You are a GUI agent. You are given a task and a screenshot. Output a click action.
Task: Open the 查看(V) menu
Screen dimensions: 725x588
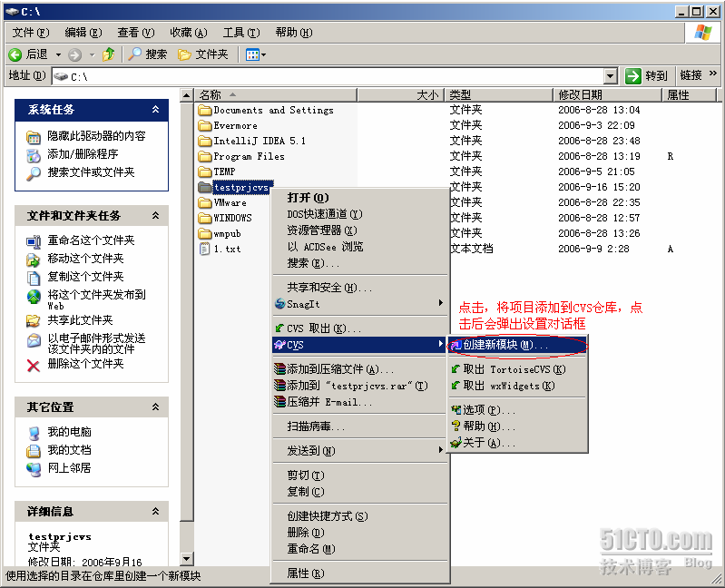tap(136, 33)
